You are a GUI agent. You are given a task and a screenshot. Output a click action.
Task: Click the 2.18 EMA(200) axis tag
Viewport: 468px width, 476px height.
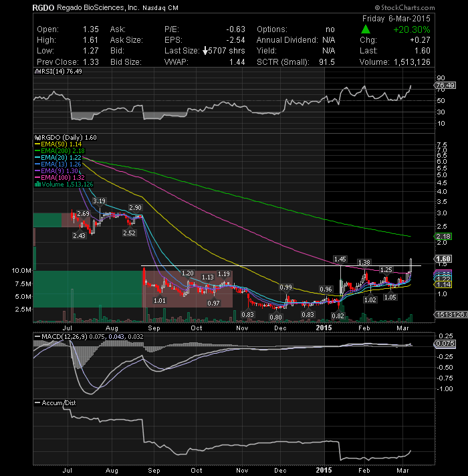point(443,236)
